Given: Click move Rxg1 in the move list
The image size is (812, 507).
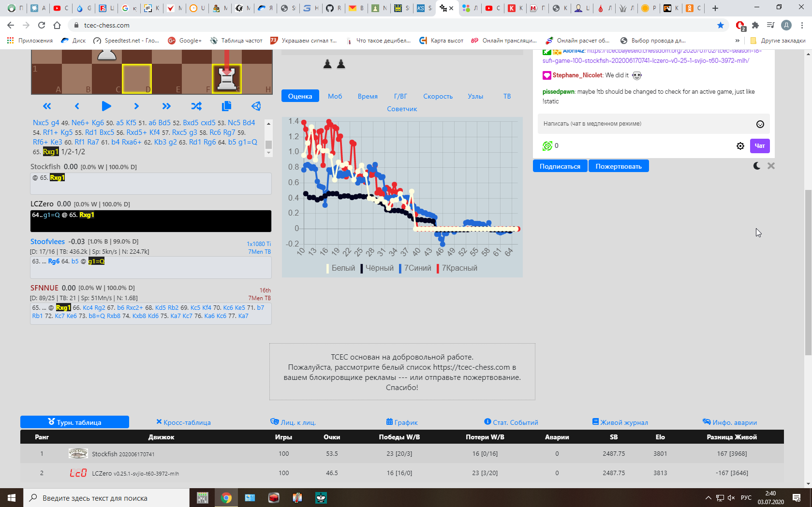Looking at the screenshot, I should 51,152.
